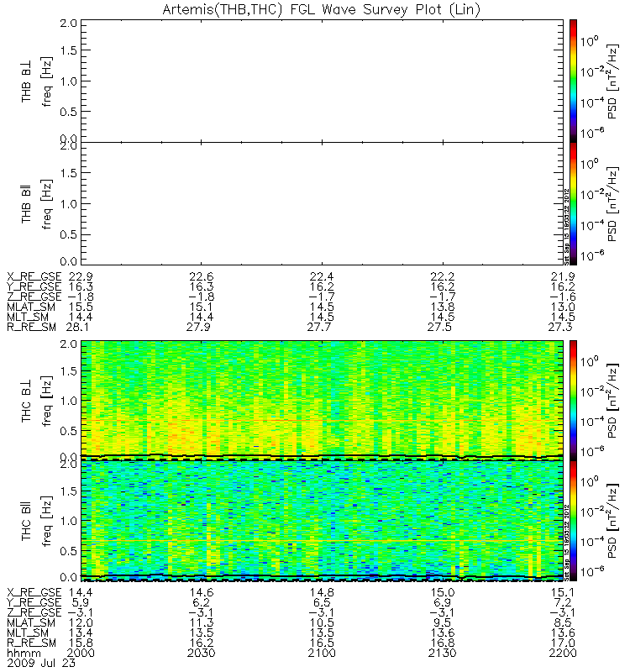This screenshot has width=630, height=672.
Task: Click the R_RE_SM value '17.0'
Action: [563, 643]
